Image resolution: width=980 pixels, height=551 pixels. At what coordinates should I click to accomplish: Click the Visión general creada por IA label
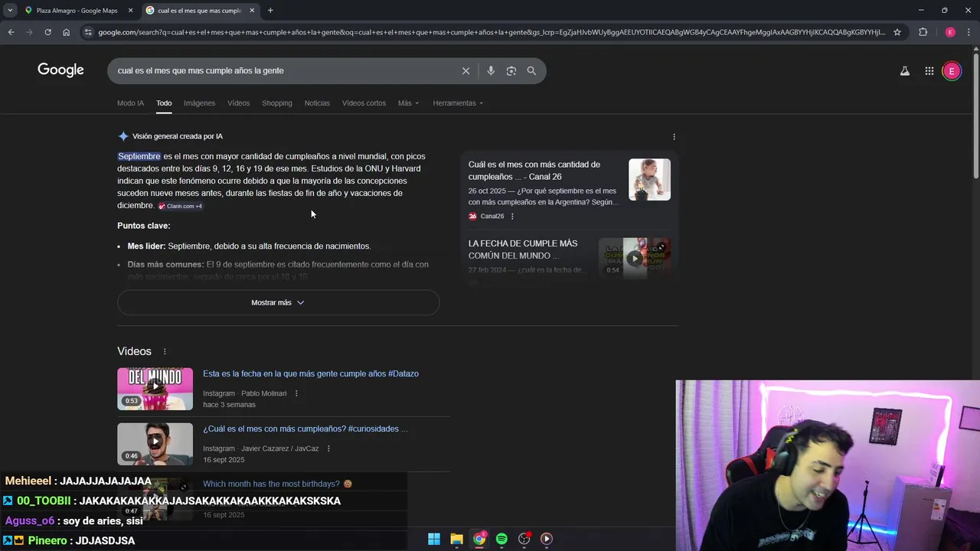tap(178, 136)
